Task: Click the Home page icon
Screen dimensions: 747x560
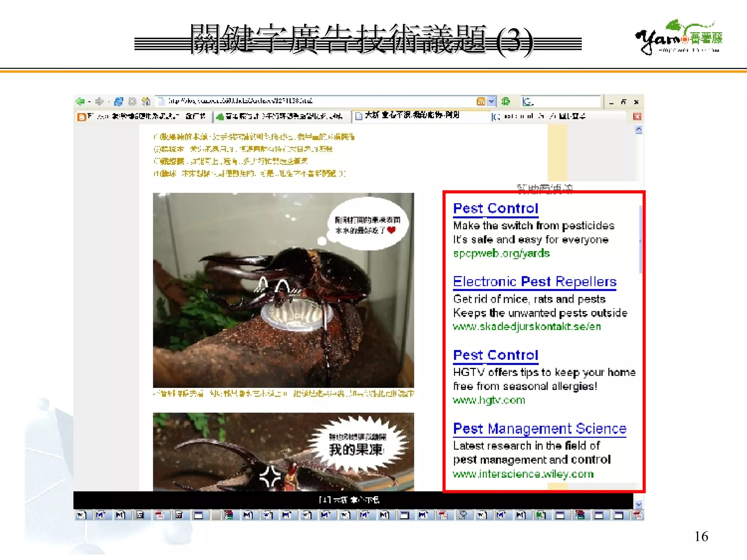Action: point(146,101)
